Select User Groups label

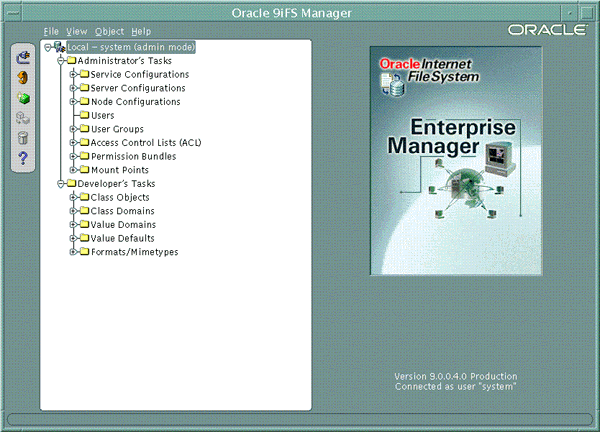tap(117, 129)
